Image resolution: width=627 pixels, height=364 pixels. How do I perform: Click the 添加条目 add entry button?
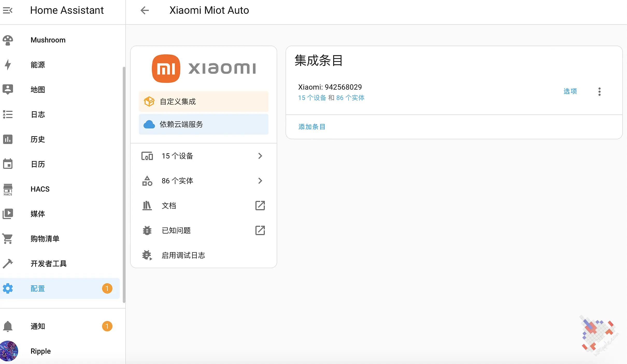(x=312, y=127)
